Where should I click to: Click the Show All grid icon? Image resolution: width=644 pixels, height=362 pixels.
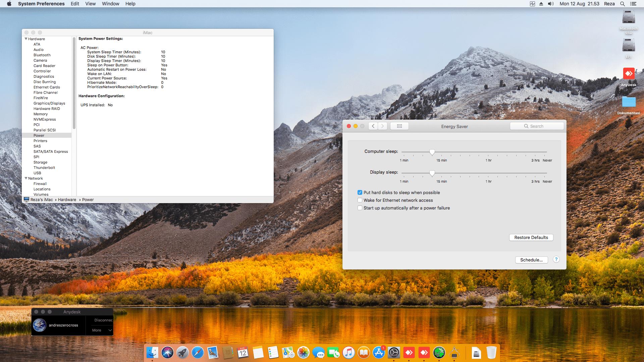pyautogui.click(x=399, y=126)
